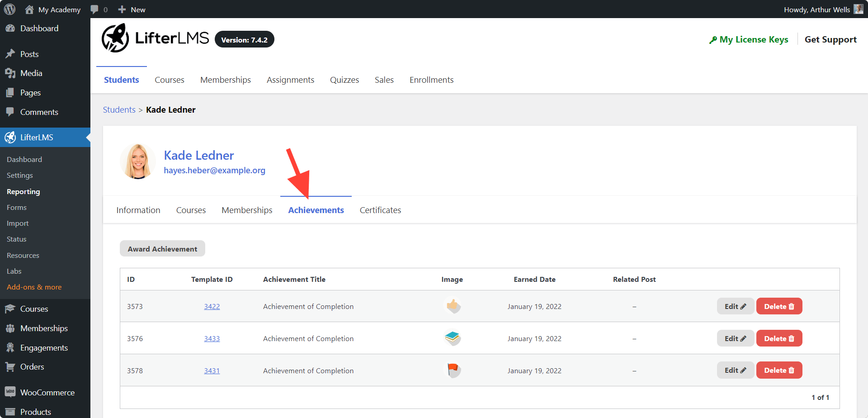Open Get Support link

(830, 39)
